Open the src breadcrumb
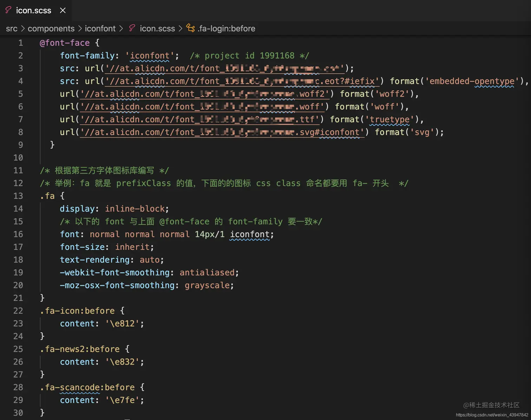The width and height of the screenshot is (531, 420). (12, 28)
